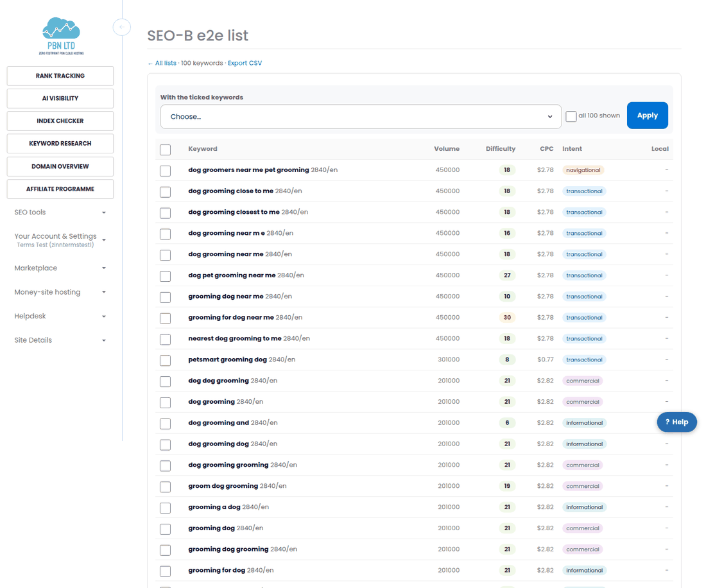Screen dimensions: 706x588
Task: Click difficulty badge 10 for 'grooming dog near me'
Action: (x=507, y=297)
